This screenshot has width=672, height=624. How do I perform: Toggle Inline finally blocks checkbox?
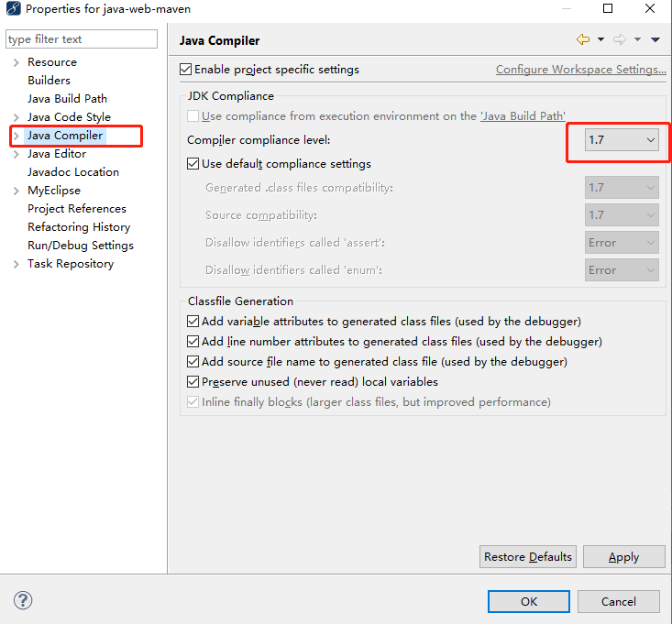click(x=193, y=401)
